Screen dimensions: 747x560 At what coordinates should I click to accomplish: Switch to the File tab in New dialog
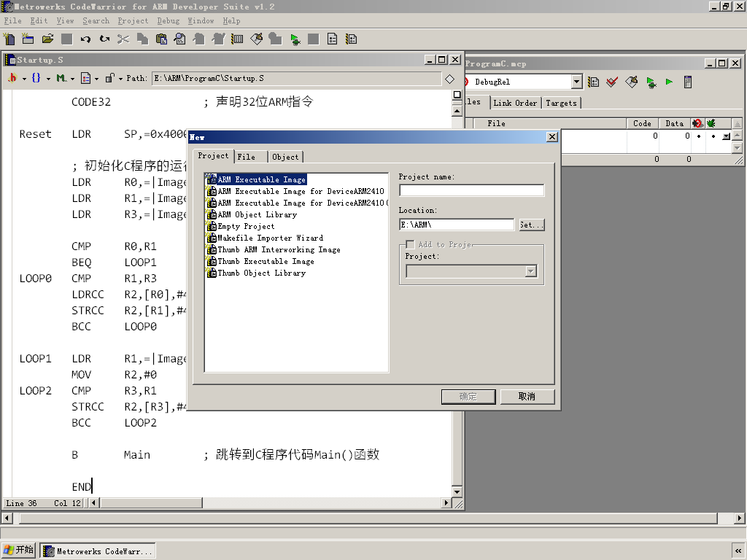click(247, 157)
